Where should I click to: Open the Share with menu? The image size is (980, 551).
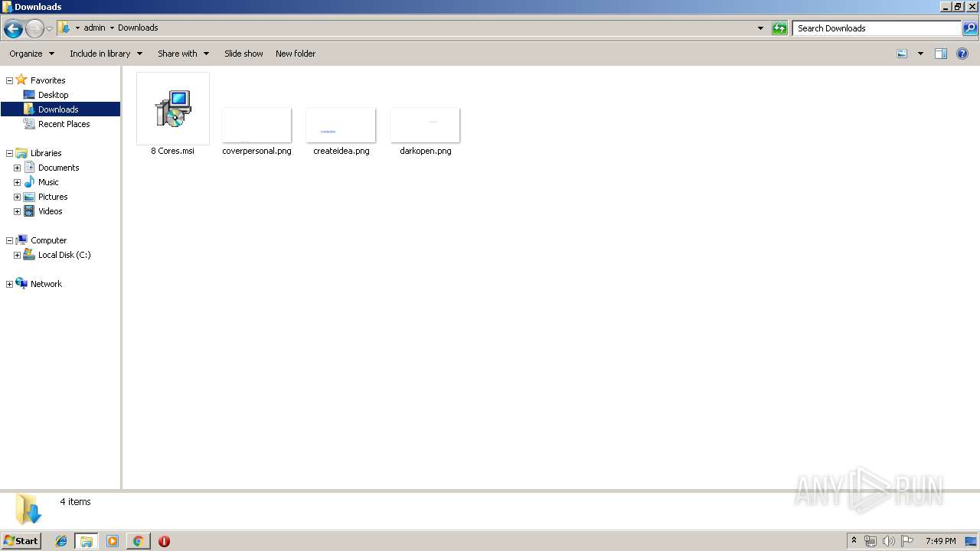pos(183,54)
